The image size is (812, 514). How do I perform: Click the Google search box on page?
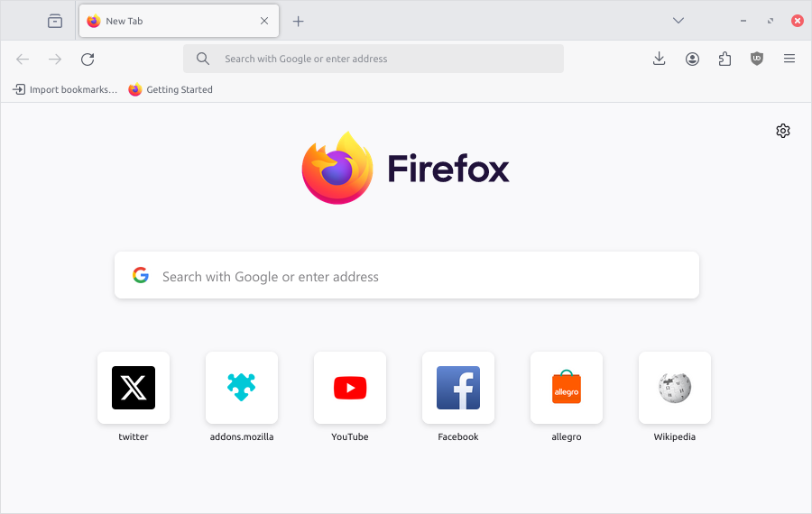[407, 275]
